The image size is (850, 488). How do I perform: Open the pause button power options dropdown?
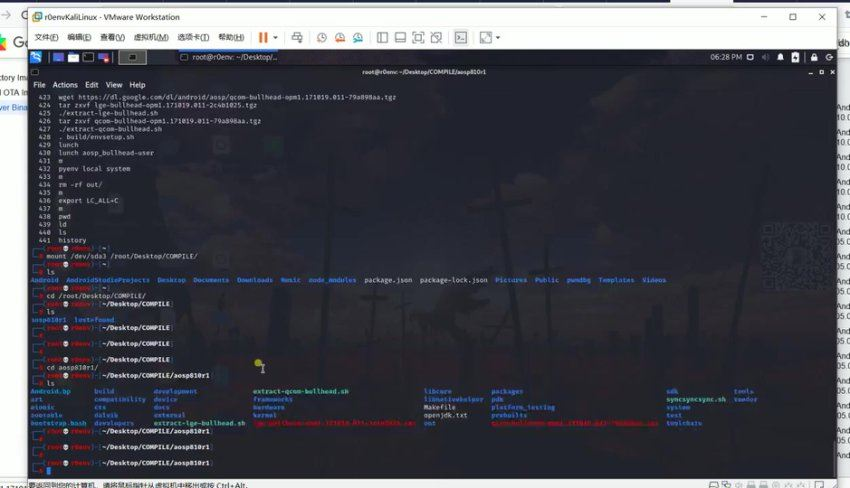point(276,37)
